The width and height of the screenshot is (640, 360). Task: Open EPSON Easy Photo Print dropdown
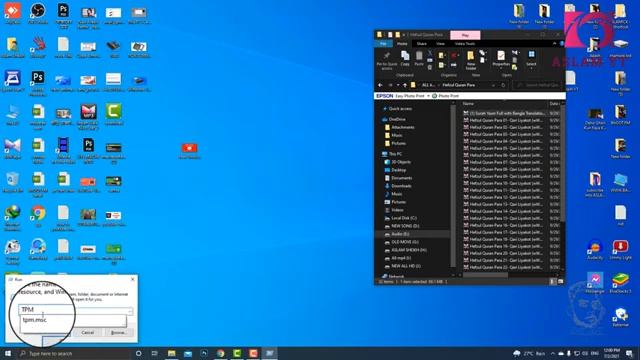pos(428,96)
